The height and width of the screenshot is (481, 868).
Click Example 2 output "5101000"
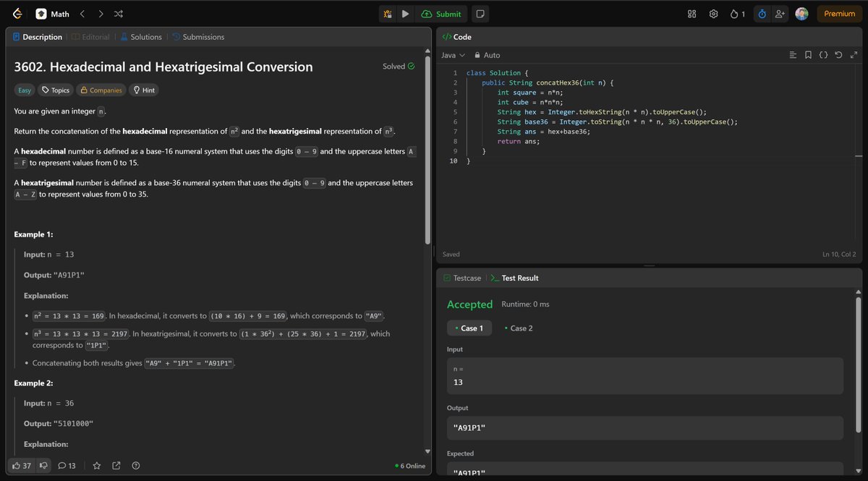click(73, 423)
